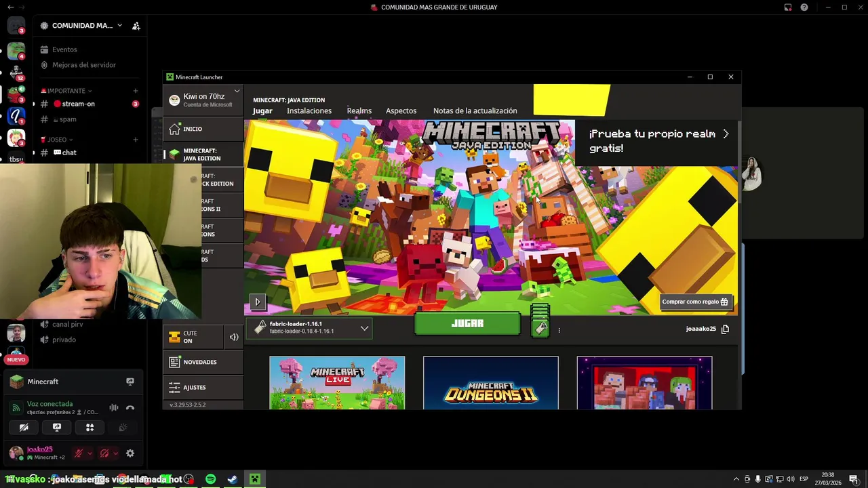868x488 pixels.
Task: Show hidden system tray icons
Action: click(x=736, y=479)
